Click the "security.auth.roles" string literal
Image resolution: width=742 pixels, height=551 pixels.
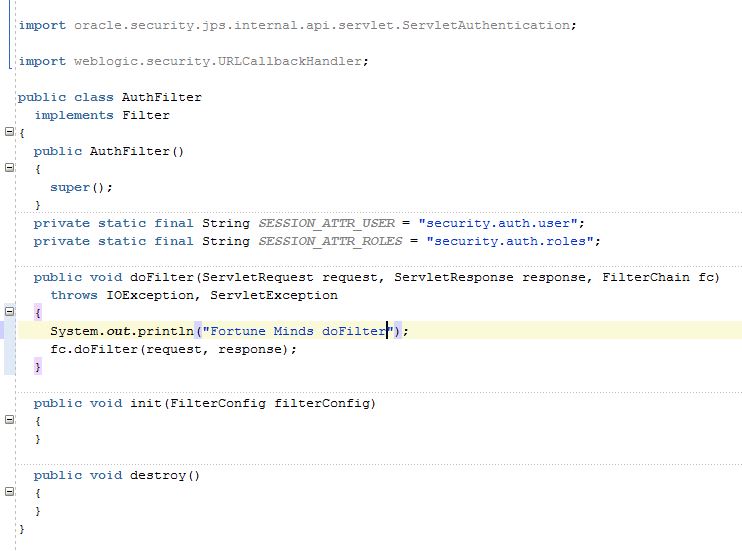point(510,241)
